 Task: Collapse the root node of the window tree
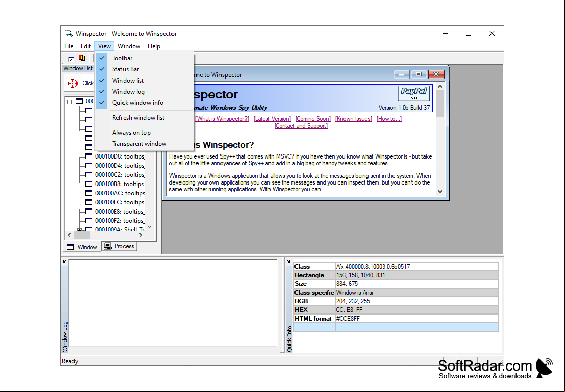pos(69,102)
